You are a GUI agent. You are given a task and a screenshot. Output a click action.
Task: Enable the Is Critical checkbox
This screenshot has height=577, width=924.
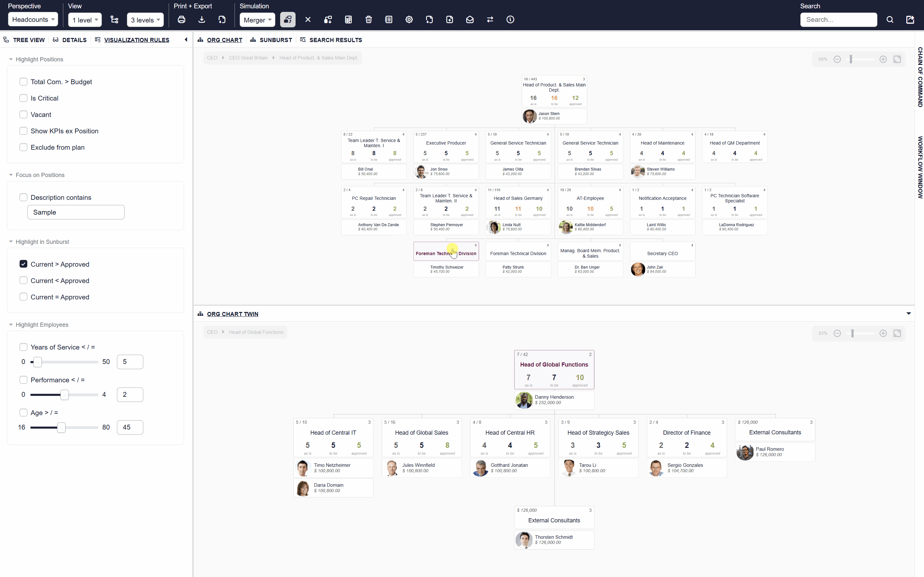(24, 98)
